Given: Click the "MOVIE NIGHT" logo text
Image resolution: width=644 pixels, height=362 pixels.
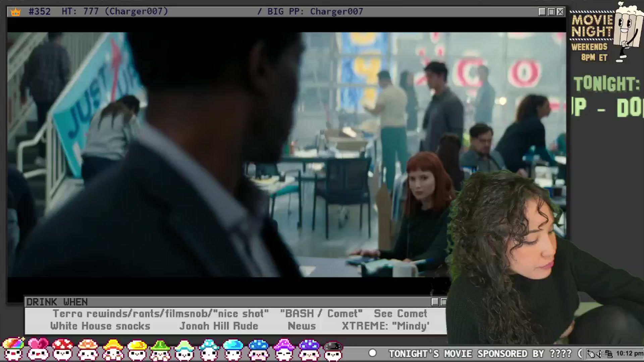Looking at the screenshot, I should (x=592, y=25).
